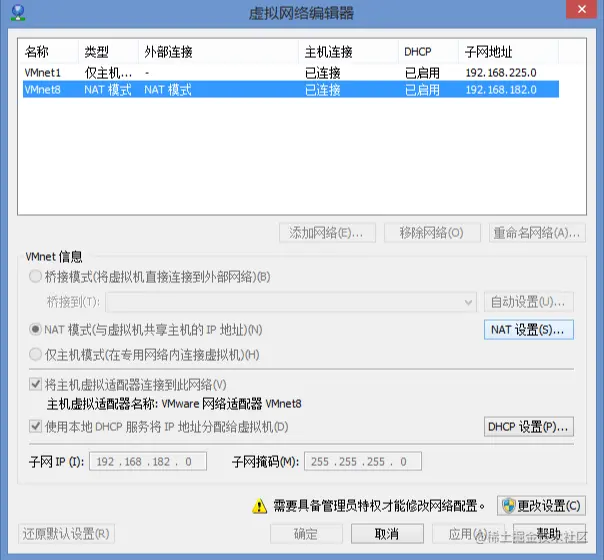Image resolution: width=604 pixels, height=560 pixels.
Task: Click the 应用(A) button
Action: click(x=468, y=534)
